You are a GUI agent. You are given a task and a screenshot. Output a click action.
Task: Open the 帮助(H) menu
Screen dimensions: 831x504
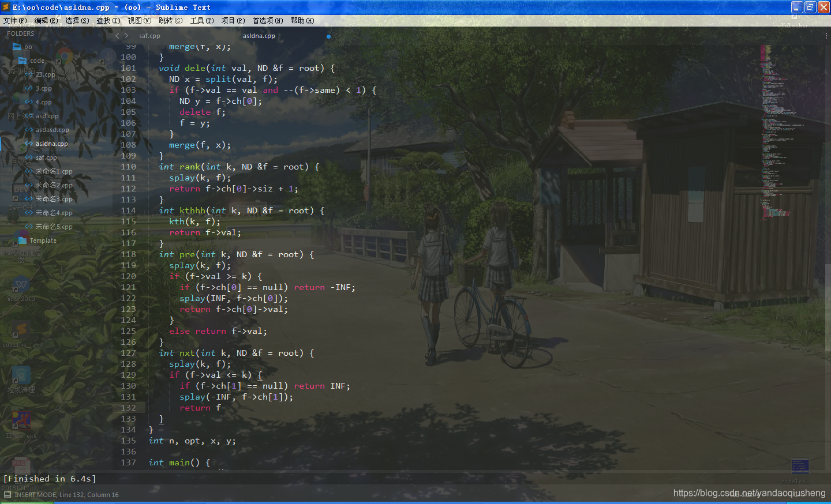(x=302, y=21)
